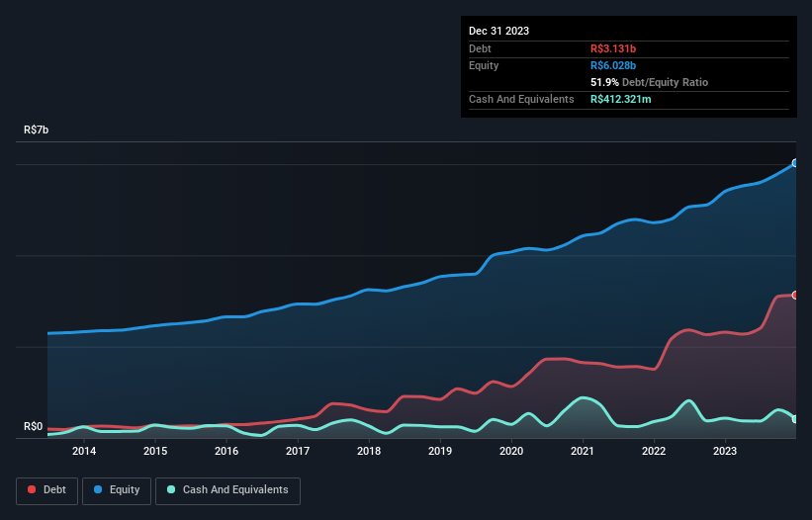Screen dimensions: 812x520
Task: Click the Equity row label in tooltip
Action: 484,65
